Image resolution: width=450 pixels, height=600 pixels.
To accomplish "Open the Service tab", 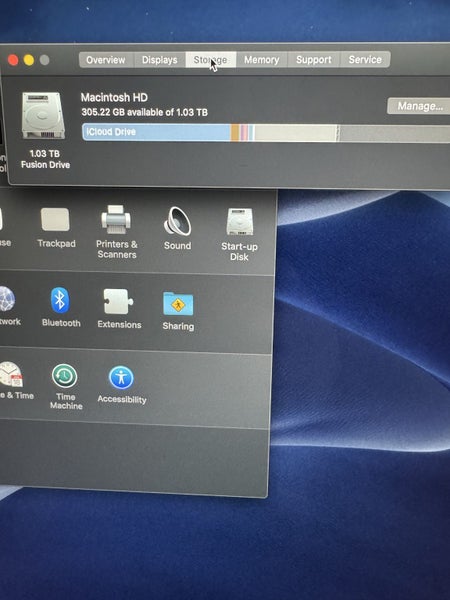I will tap(365, 60).
